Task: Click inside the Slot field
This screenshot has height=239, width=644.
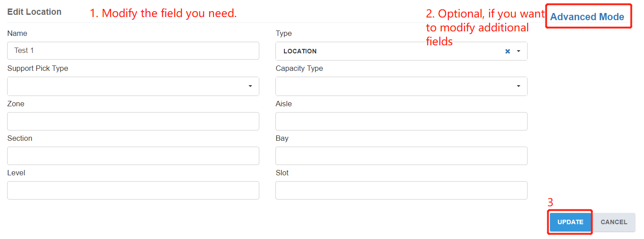Action: click(x=401, y=190)
